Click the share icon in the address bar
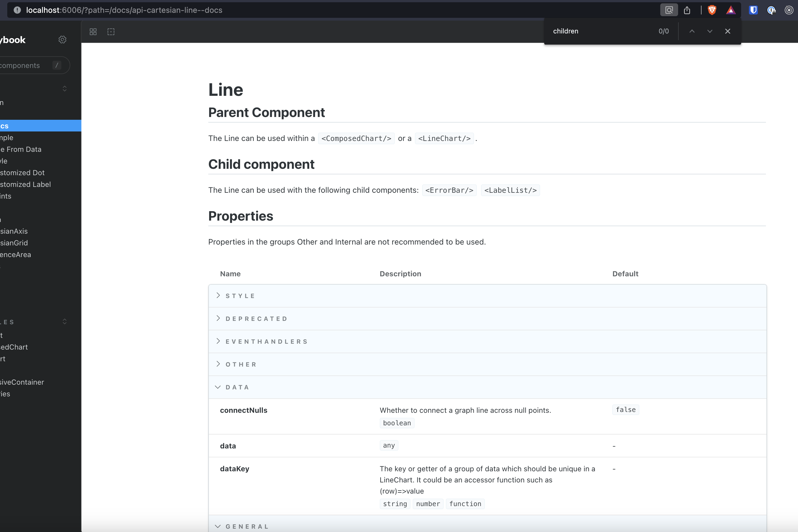Viewport: 798px width, 532px height. (687, 10)
